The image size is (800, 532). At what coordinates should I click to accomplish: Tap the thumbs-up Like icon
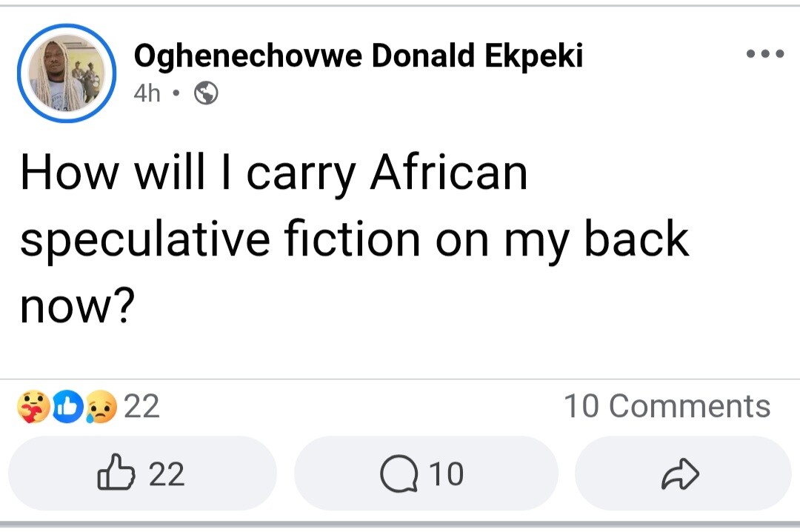pyautogui.click(x=116, y=473)
